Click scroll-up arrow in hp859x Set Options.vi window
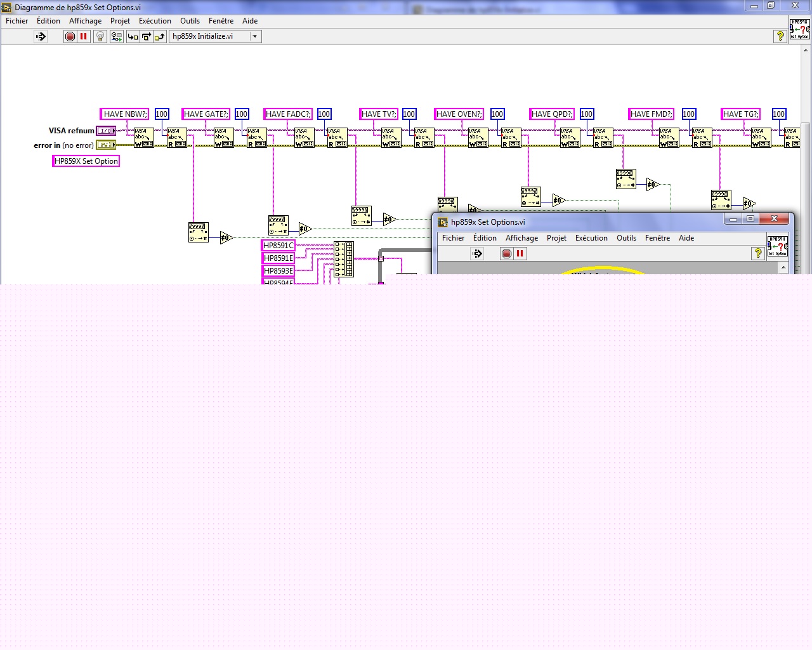This screenshot has width=812, height=650. (783, 267)
